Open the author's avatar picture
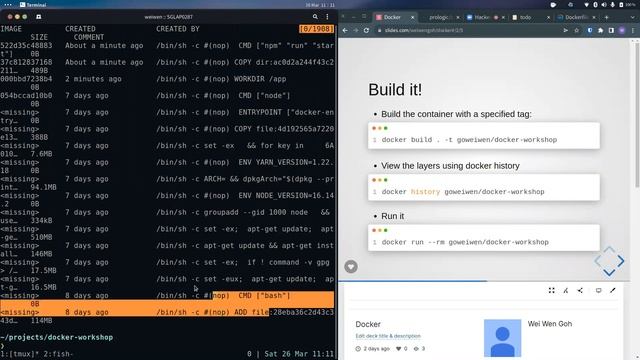Screen dimensions: 640x360 click(502, 338)
